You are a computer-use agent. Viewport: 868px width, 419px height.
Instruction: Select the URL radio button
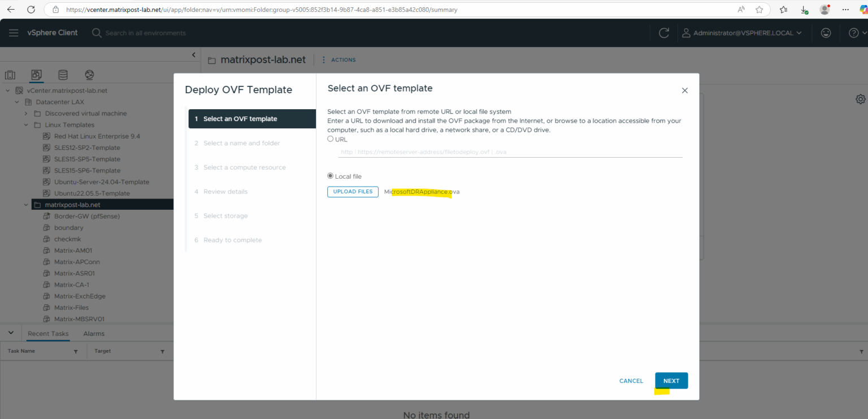pyautogui.click(x=330, y=139)
